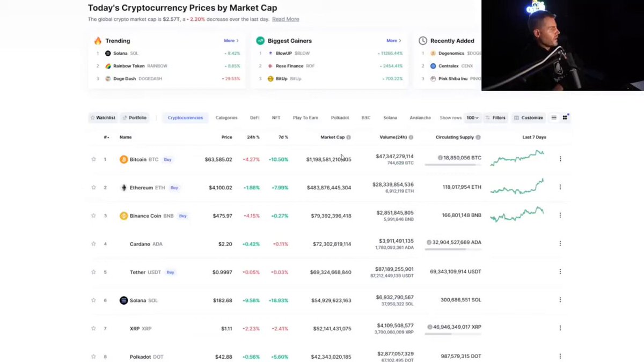Click XRP circulating supply progress bar
Screen dimensions: 644x362
pyautogui.click(x=452, y=334)
